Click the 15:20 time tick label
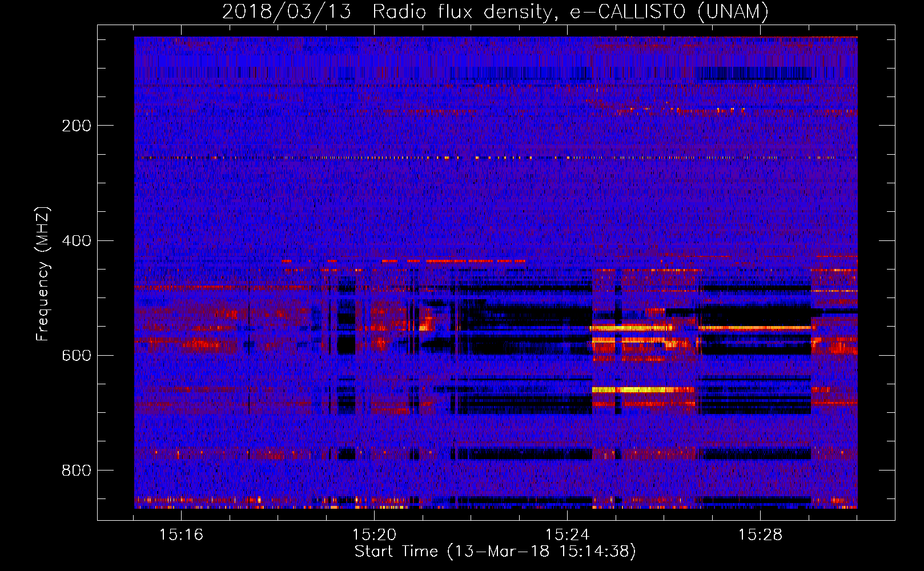The image size is (924, 571). [374, 534]
